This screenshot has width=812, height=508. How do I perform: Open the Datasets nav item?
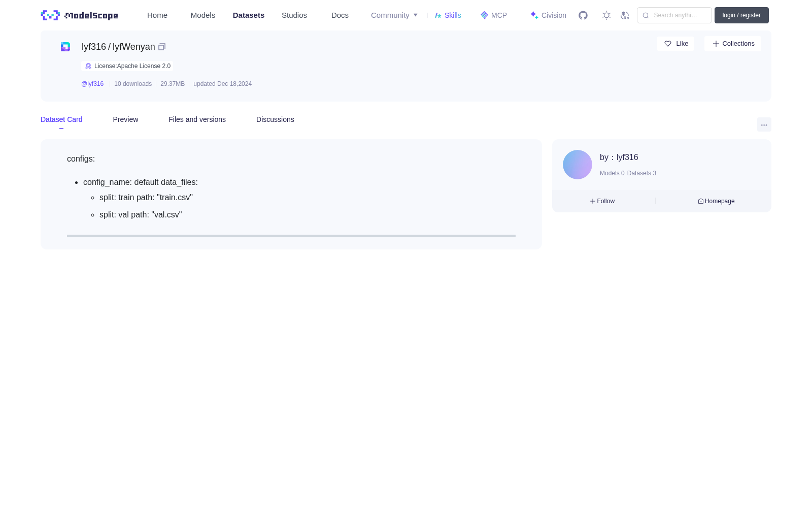pyautogui.click(x=249, y=15)
